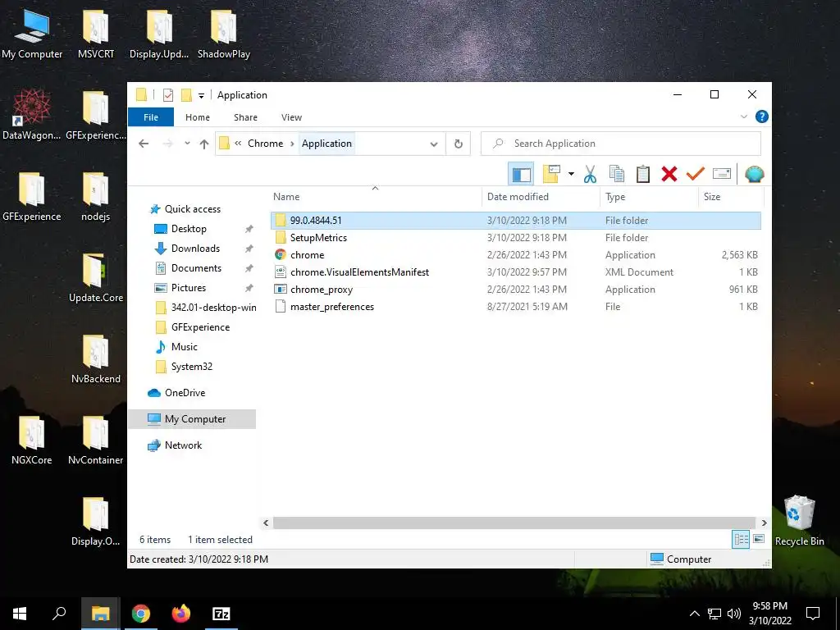Screen dimensions: 840x630
Task: Select the SetupMetrics folder
Action: point(516,237)
